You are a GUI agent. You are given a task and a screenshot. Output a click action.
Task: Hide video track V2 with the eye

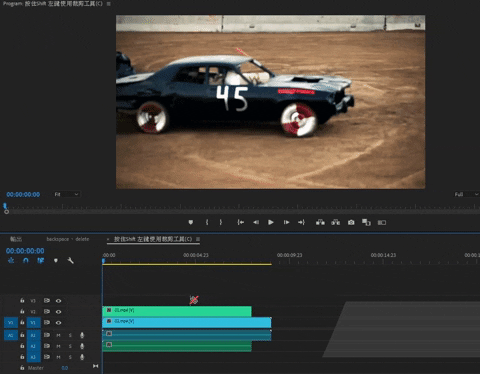click(x=58, y=312)
